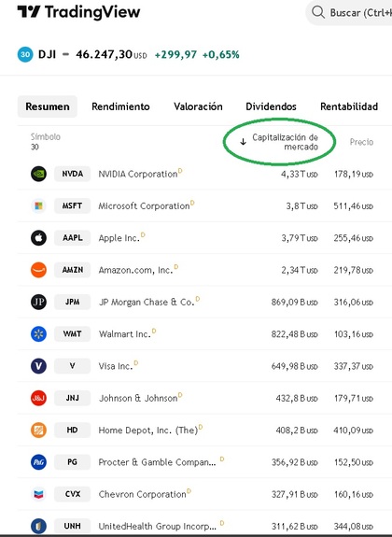Sort by Capitalización de mercado arrow

pyautogui.click(x=243, y=142)
